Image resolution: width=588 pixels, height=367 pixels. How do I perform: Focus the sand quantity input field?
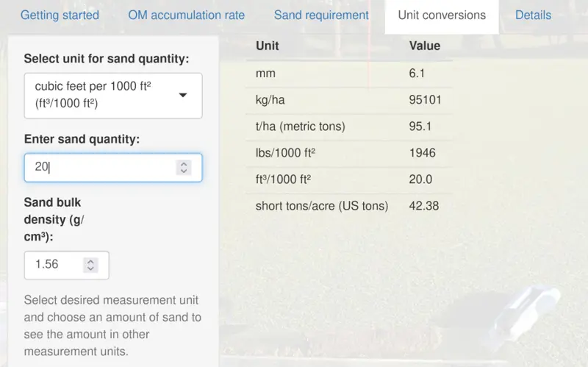113,168
